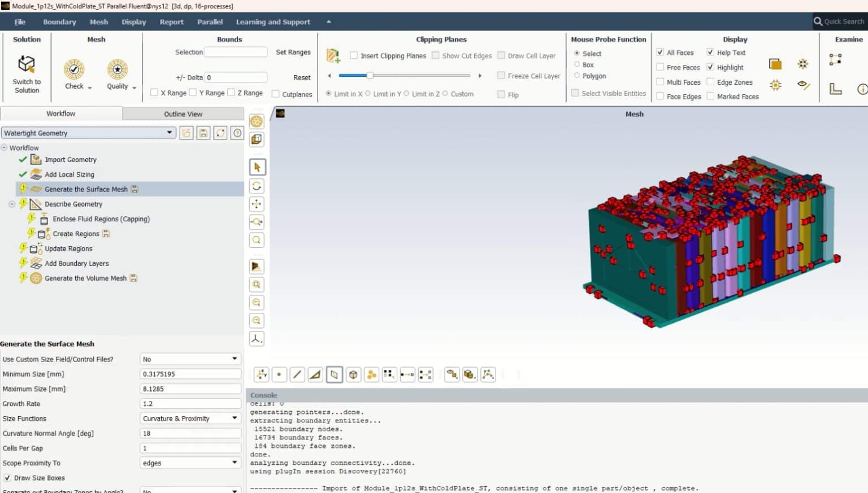Image resolution: width=868 pixels, height=493 pixels.
Task: Collapse the Describe Geometry tree node
Action: (x=11, y=204)
